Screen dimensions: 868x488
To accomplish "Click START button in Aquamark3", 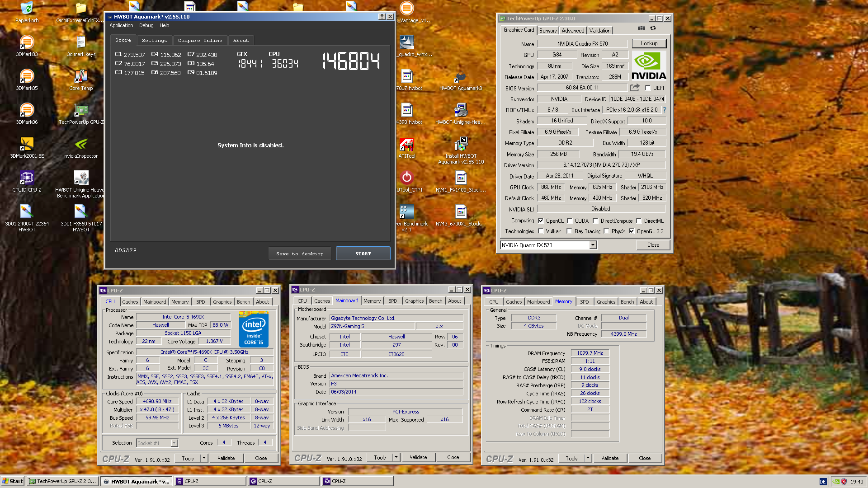I will pyautogui.click(x=363, y=253).
